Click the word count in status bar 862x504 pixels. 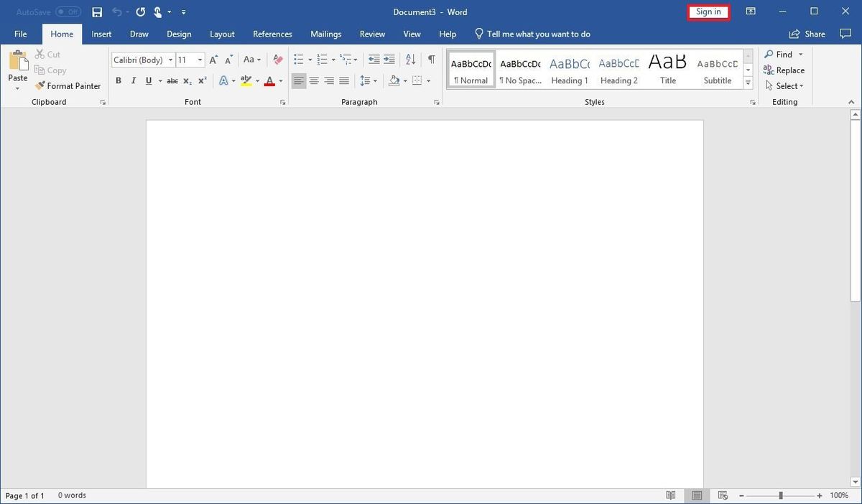point(72,495)
